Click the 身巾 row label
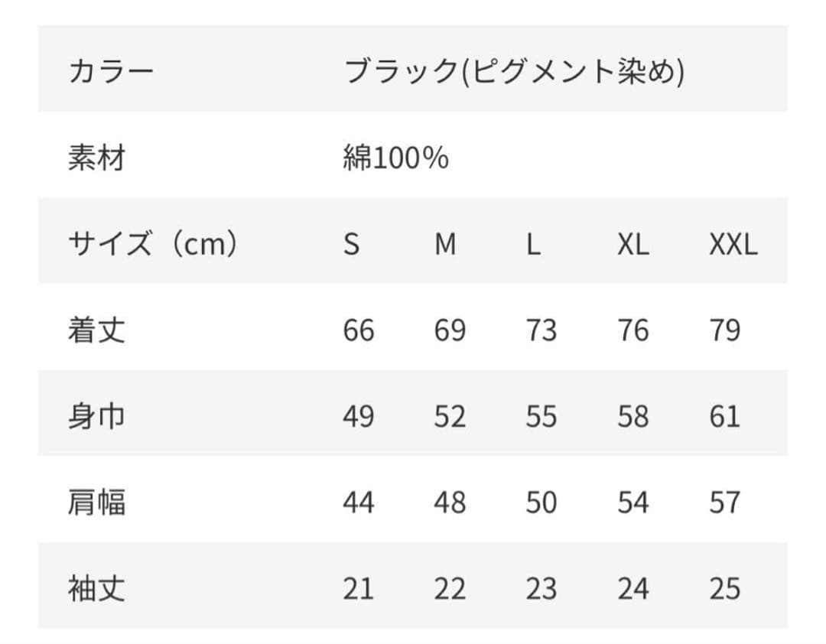This screenshot has height=644, width=826. tap(97, 416)
